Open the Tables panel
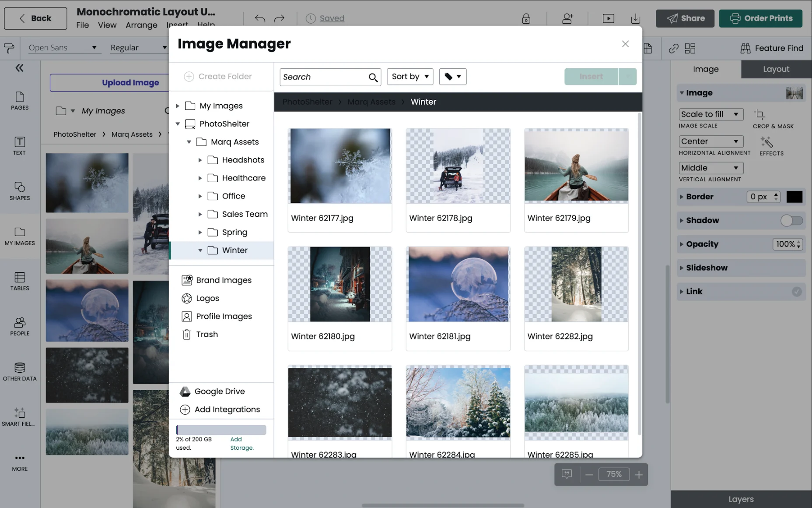 [19, 282]
